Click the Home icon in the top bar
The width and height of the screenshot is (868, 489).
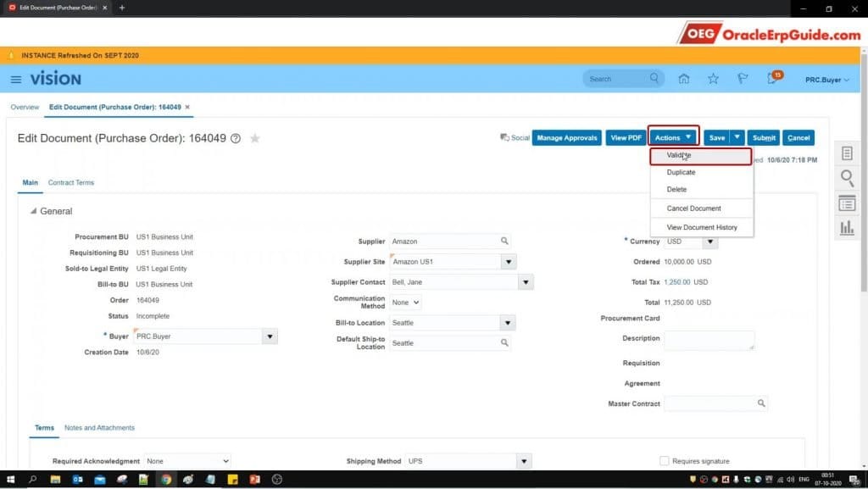point(683,78)
